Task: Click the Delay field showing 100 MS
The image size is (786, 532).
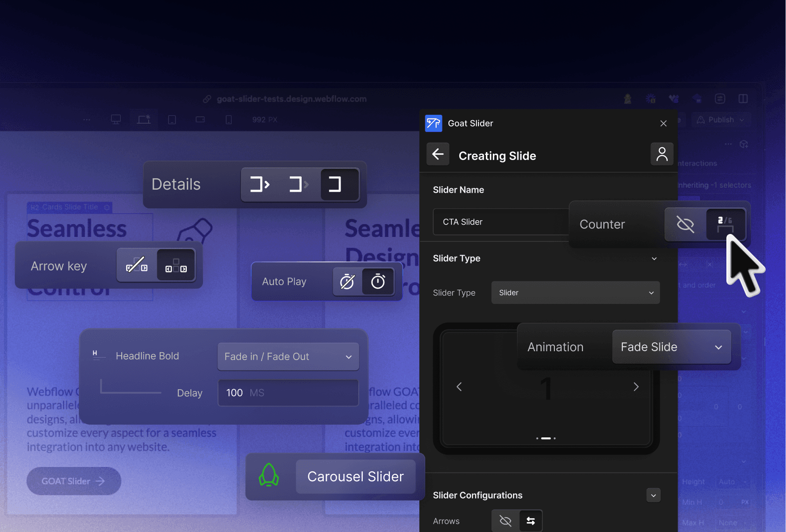Action: 288,393
